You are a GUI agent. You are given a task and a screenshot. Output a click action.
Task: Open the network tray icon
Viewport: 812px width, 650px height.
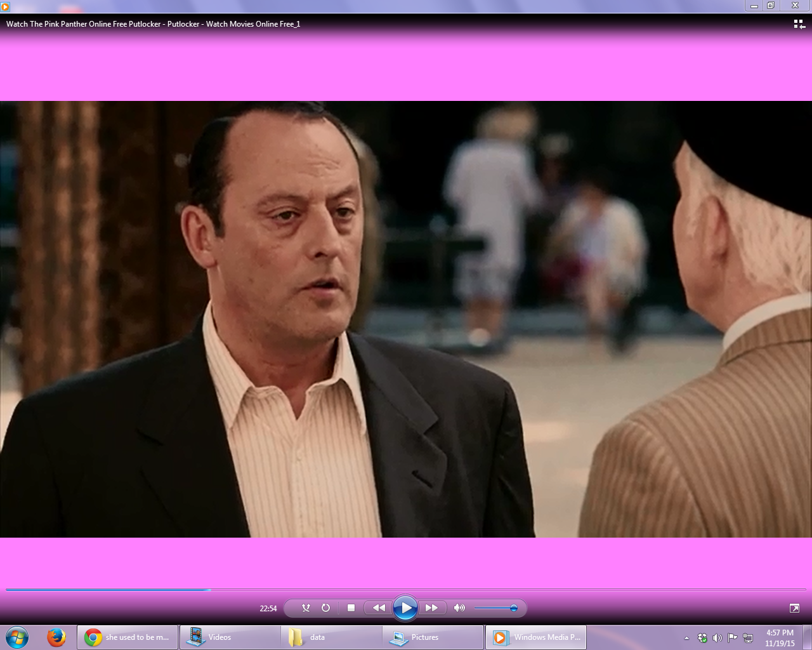[x=748, y=638]
